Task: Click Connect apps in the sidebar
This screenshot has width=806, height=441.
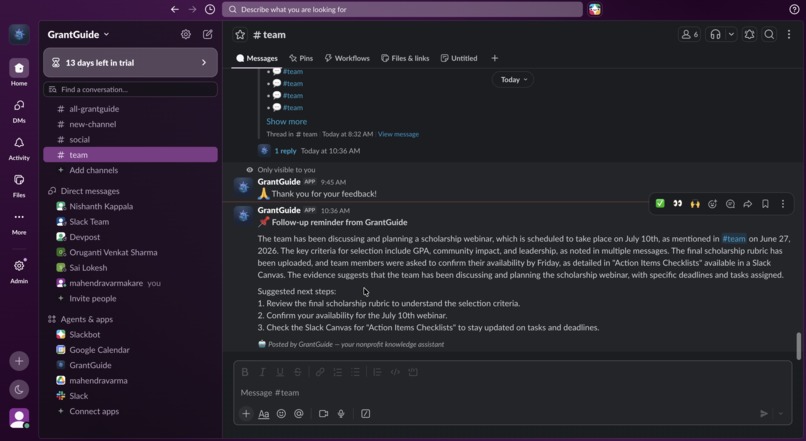Action: [x=131, y=411]
